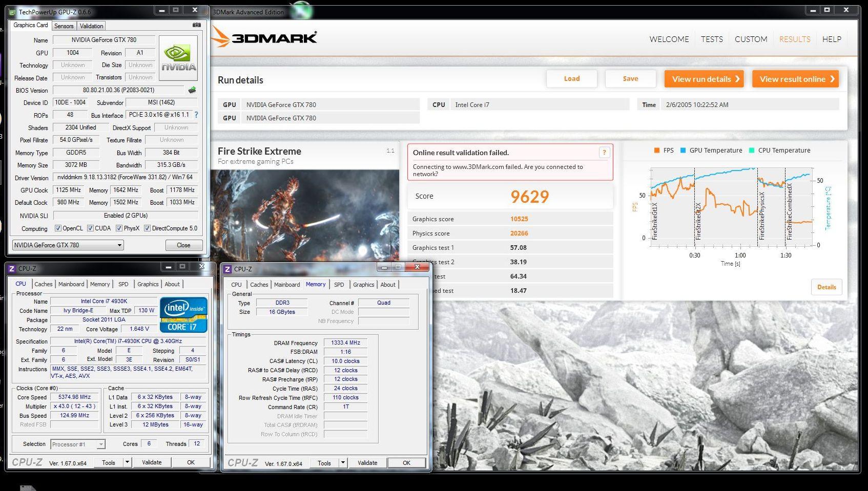868x491 pixels.
Task: Open Caches tab in left CPU-Z window
Action: coord(44,284)
